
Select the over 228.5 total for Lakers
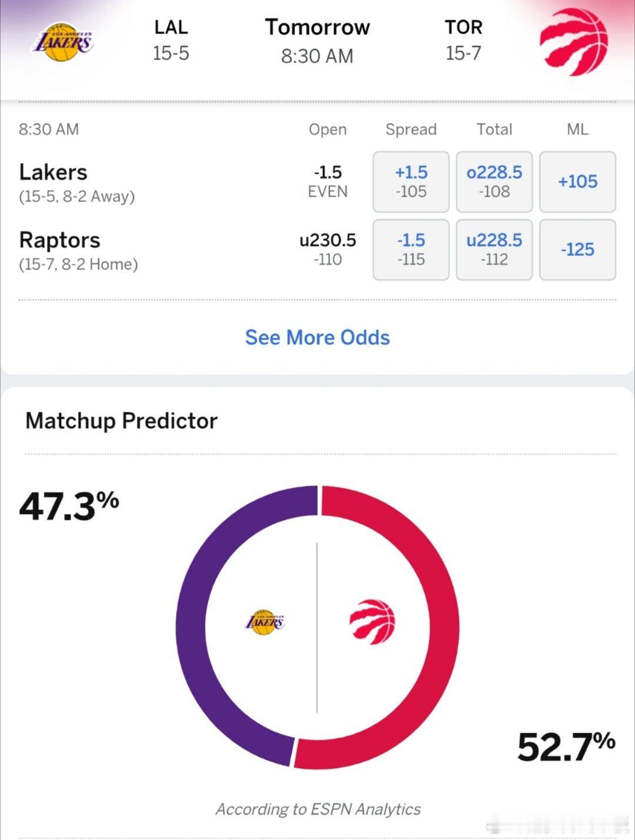coord(494,181)
